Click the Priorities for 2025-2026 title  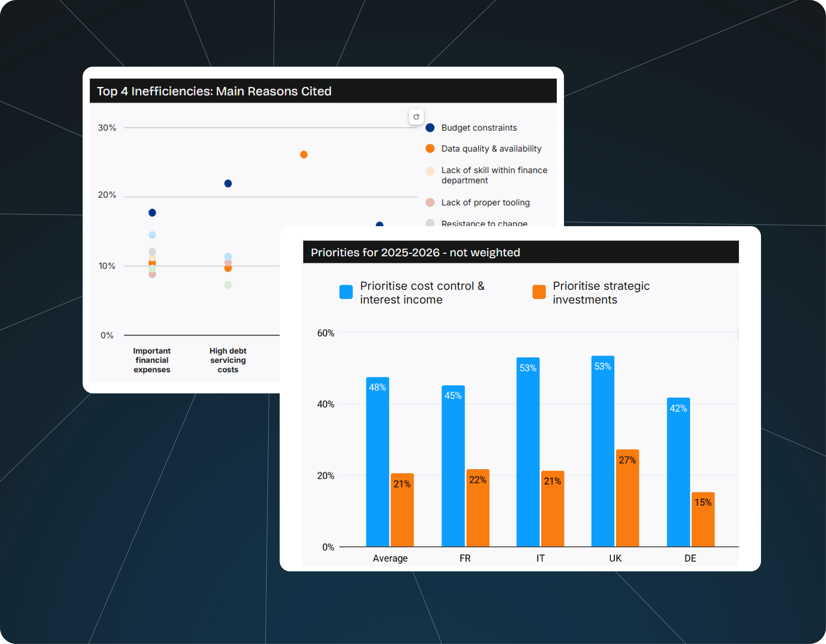point(415,253)
